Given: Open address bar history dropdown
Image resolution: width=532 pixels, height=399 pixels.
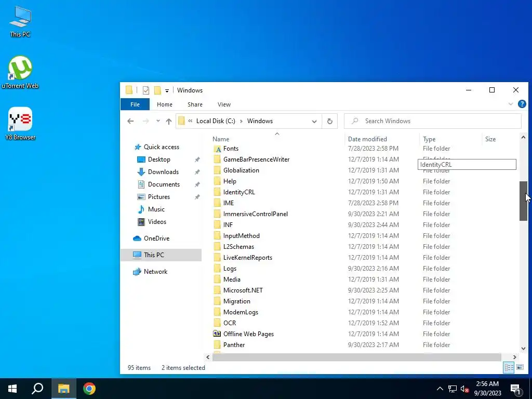Looking at the screenshot, I should (314, 122).
